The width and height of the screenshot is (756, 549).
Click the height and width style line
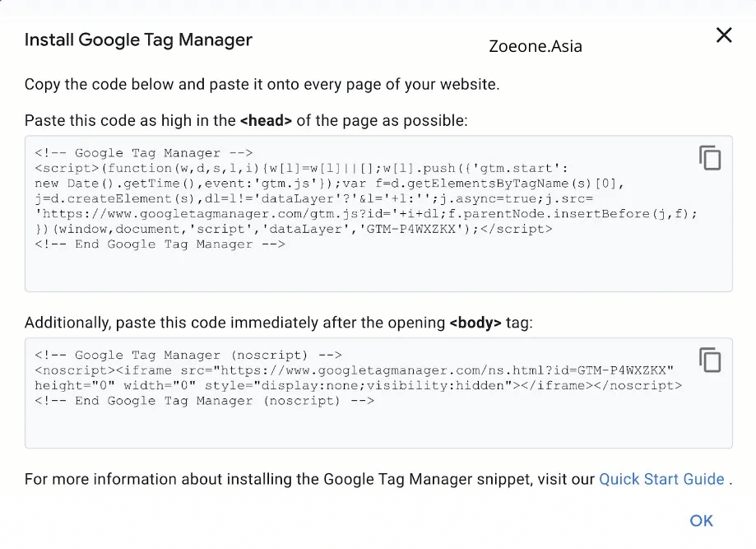pyautogui.click(x=358, y=385)
